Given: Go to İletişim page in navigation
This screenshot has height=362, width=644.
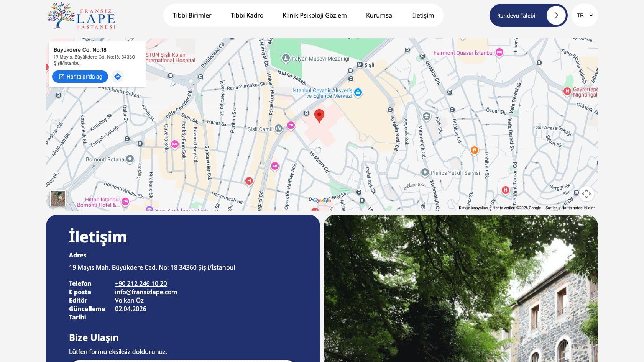Looking at the screenshot, I should click(x=423, y=15).
